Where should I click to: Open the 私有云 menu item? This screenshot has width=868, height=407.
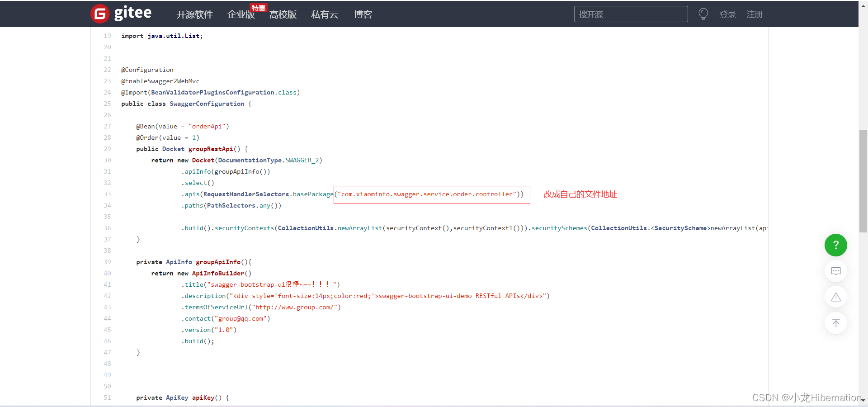click(x=325, y=14)
